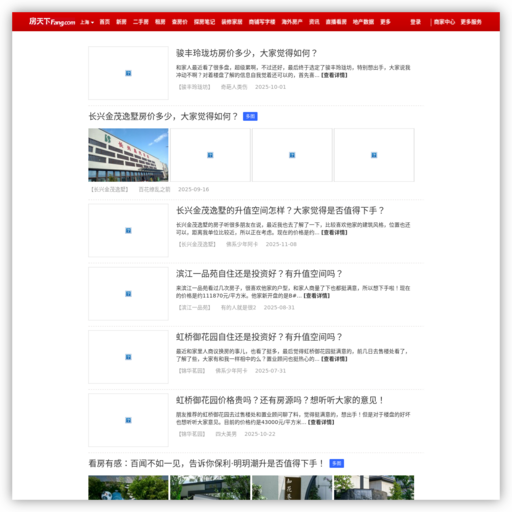This screenshot has width=512, height=512.
Task: Click the date 2025-07-31
Action: pyautogui.click(x=270, y=371)
